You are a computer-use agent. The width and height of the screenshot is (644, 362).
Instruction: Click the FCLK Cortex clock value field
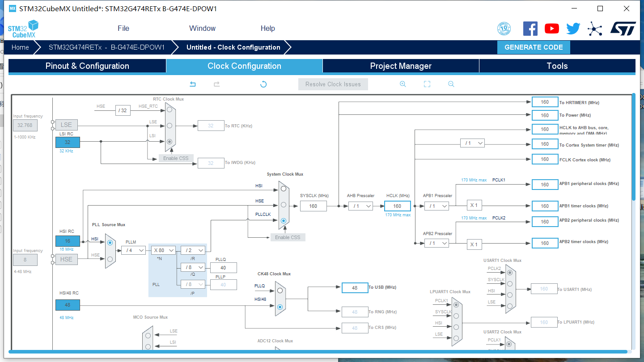tap(545, 159)
